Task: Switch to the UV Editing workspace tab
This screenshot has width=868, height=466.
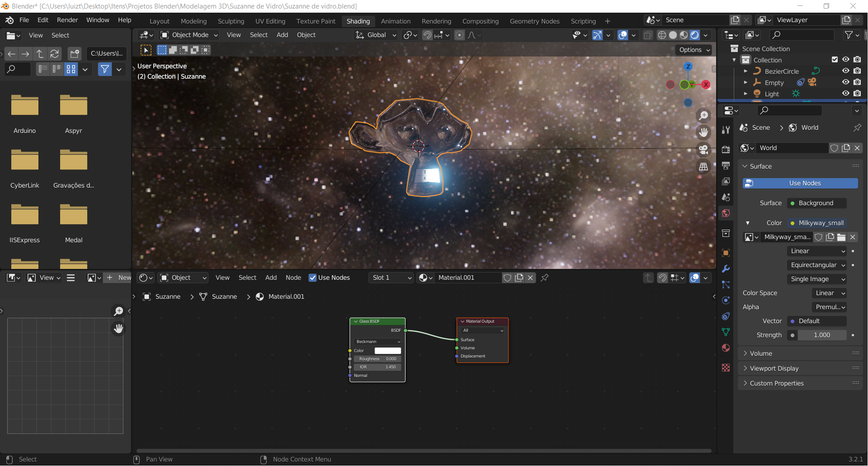Action: click(x=270, y=21)
